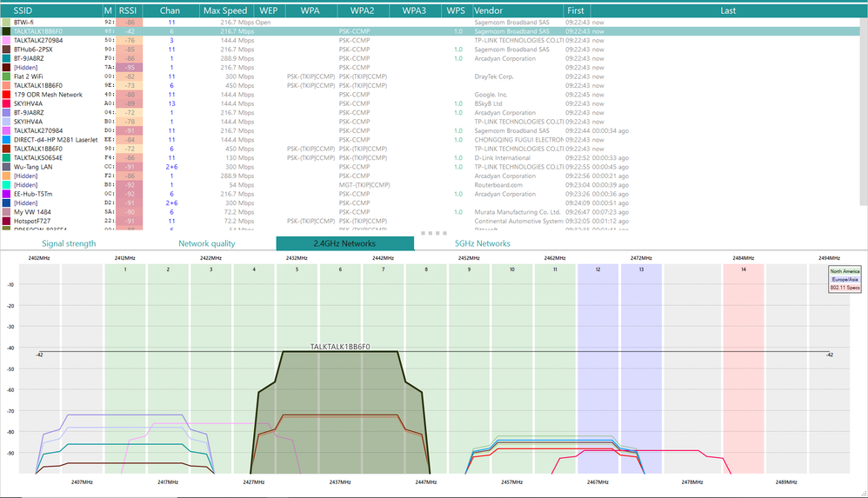Image resolution: width=868 pixels, height=498 pixels.
Task: Click the WPS column header
Action: 456,10
